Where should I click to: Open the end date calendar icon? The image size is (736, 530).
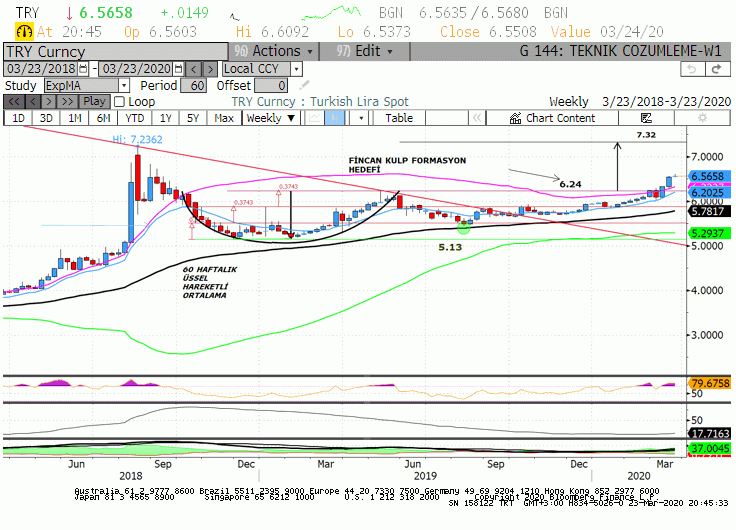[179, 69]
